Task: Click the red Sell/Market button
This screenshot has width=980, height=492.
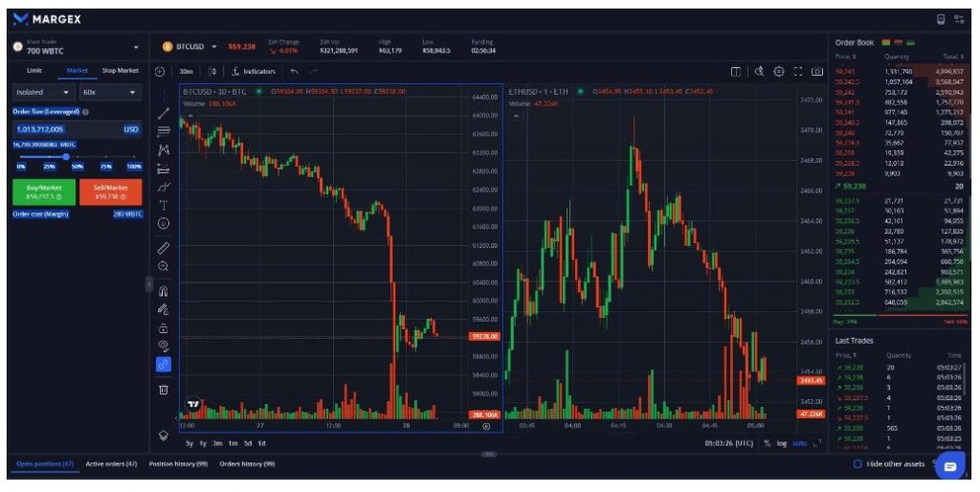Action: tap(111, 192)
